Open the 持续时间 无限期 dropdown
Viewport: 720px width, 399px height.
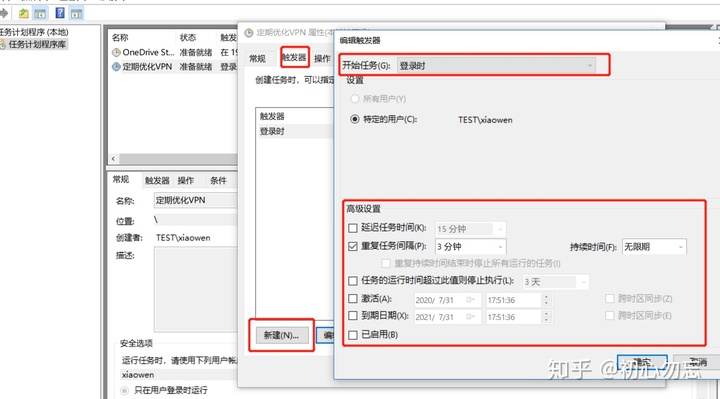(x=654, y=247)
